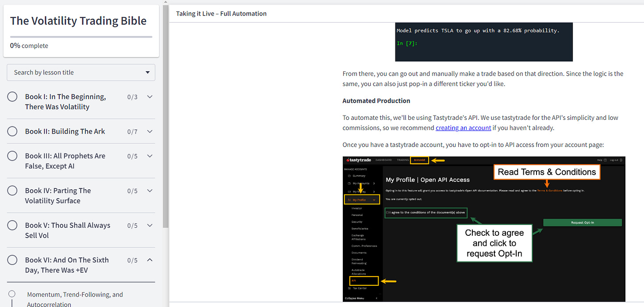The width and height of the screenshot is (644, 307).
Task: Click the sidebar vertical scrollbar
Action: coord(165,116)
